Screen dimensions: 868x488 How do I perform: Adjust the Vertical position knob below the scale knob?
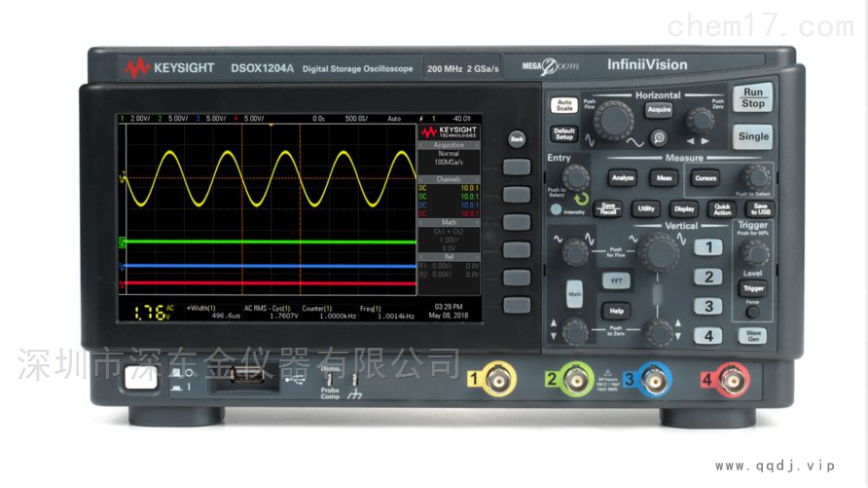point(659,332)
